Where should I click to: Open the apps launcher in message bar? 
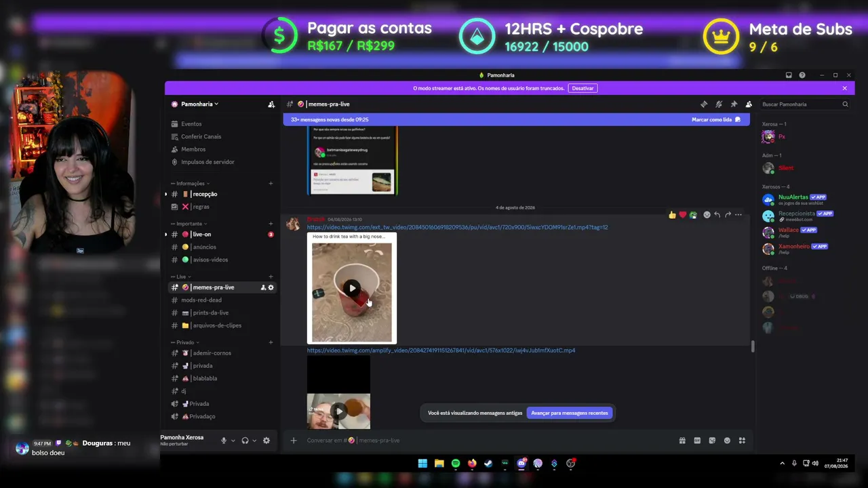coord(742,441)
